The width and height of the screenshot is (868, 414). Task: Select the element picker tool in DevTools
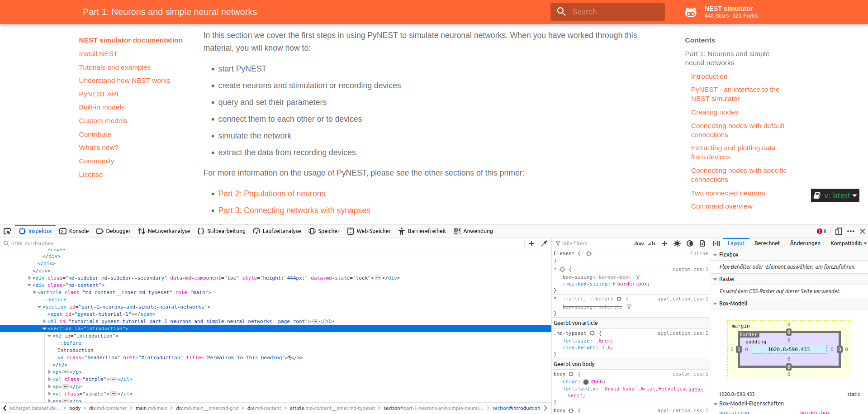pos(7,231)
